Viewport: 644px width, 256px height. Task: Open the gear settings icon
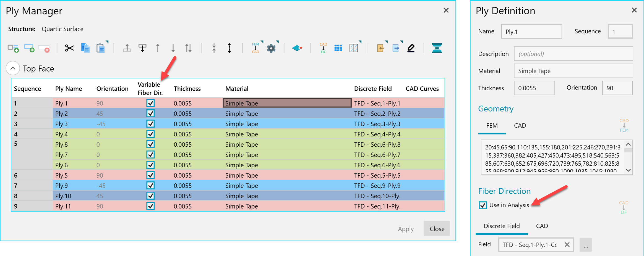click(271, 48)
